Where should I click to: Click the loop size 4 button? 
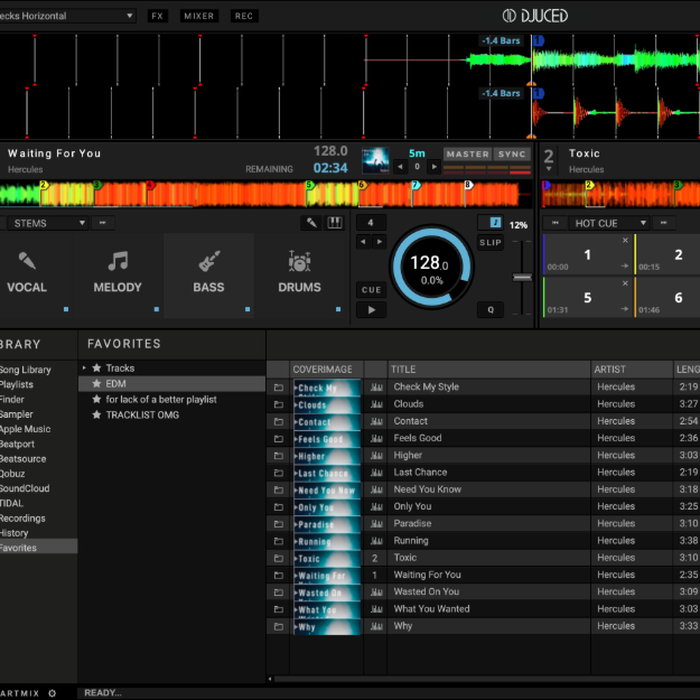coord(371,222)
